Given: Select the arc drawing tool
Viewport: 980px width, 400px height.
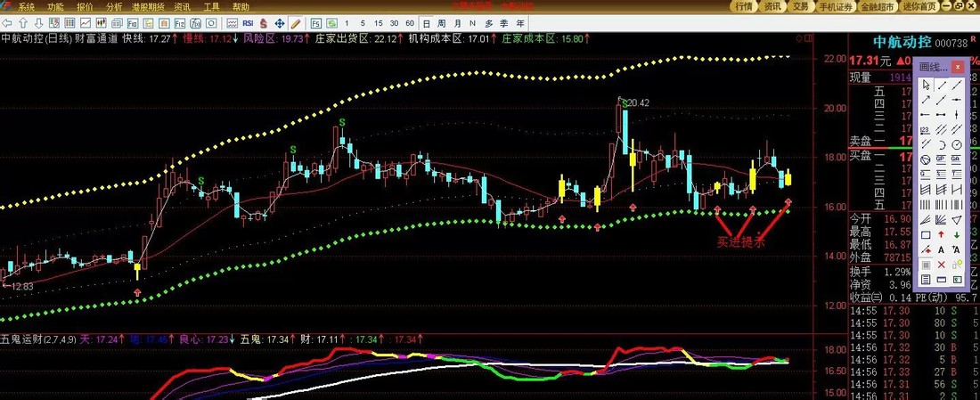Looking at the screenshot, I should click(x=942, y=144).
